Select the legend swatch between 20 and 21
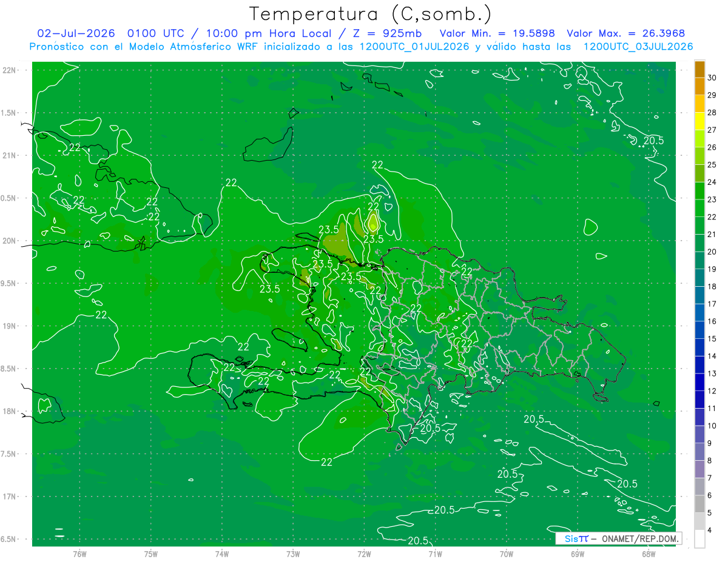728x562 pixels. tap(699, 243)
